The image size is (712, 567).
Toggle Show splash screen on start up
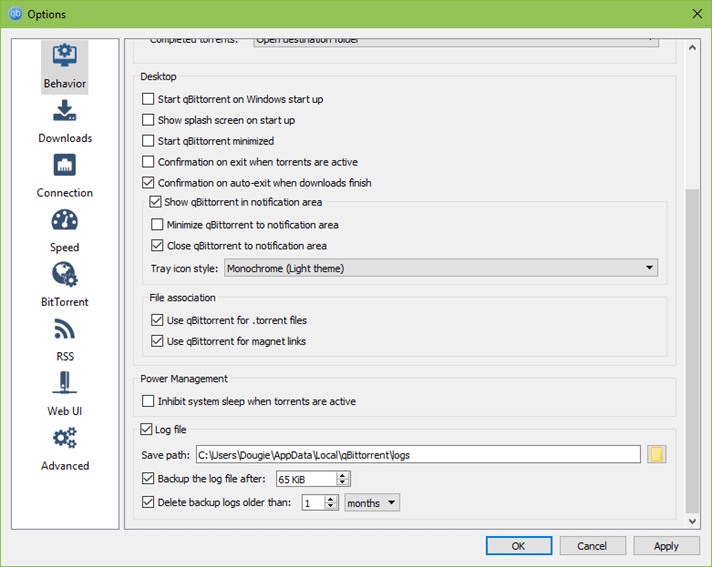[x=148, y=120]
